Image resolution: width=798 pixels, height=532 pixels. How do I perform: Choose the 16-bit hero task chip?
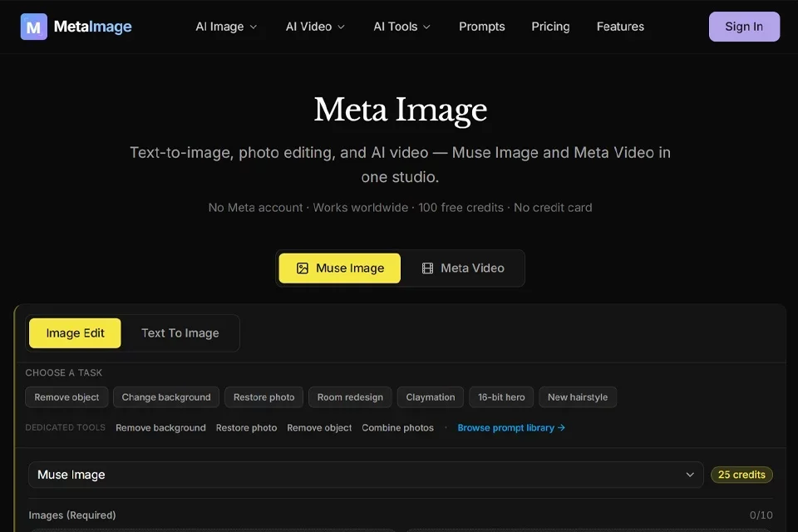(500, 397)
